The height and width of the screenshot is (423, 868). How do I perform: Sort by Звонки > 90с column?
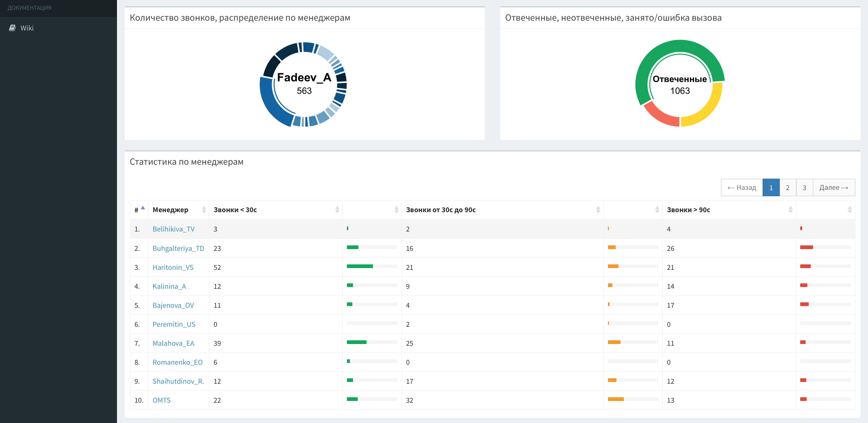coord(729,210)
